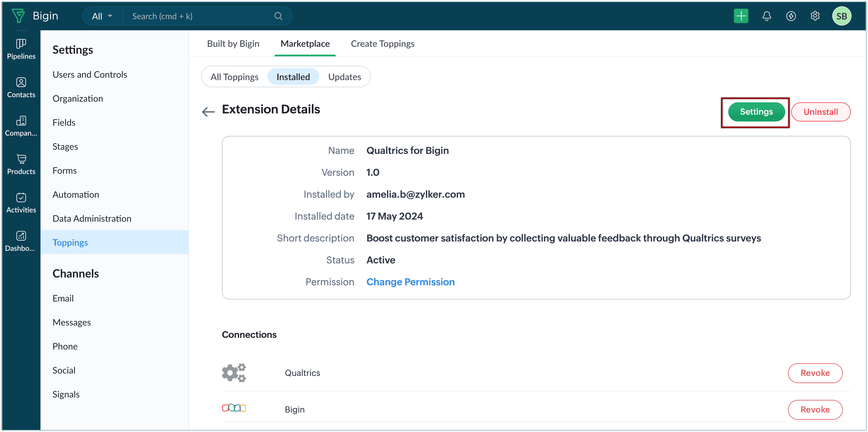The height and width of the screenshot is (432, 868).
Task: Click the Qualtrics connection name
Action: [x=302, y=373]
